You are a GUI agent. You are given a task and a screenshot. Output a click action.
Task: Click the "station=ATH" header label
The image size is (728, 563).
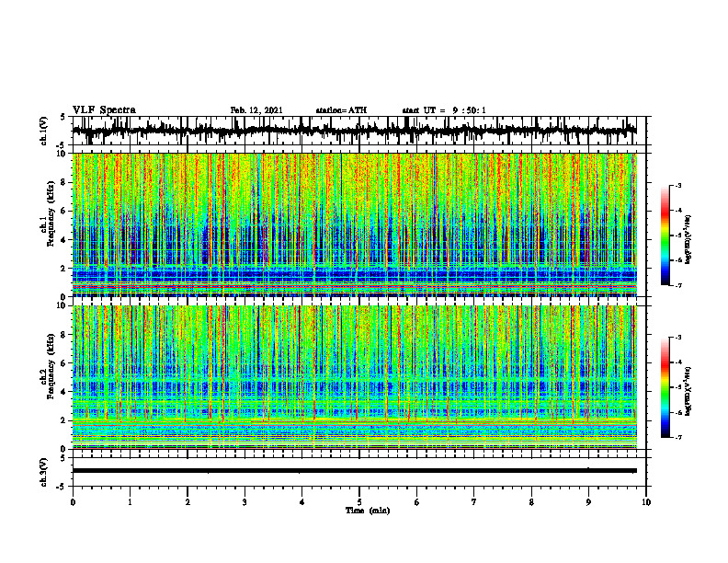coord(341,110)
